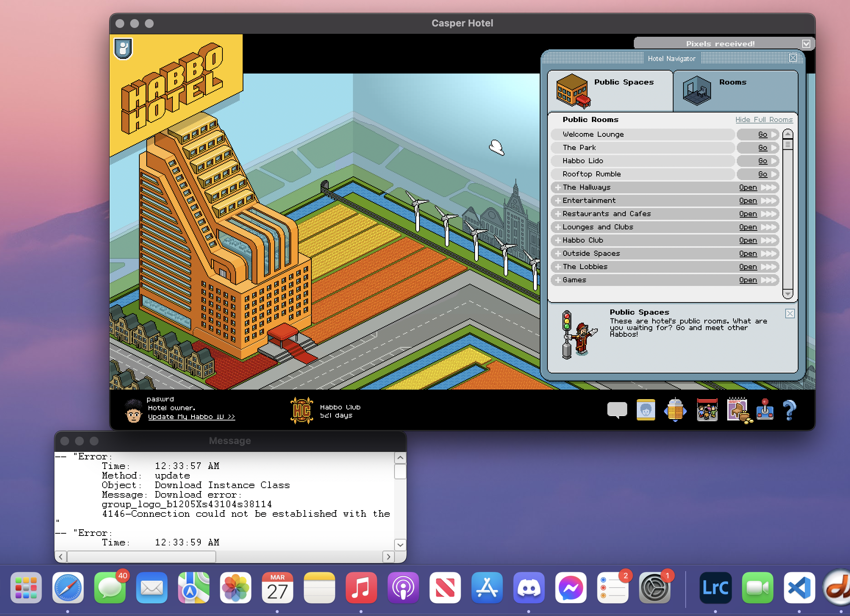Open help via the question mark icon
The width and height of the screenshot is (850, 616).
[x=790, y=410]
